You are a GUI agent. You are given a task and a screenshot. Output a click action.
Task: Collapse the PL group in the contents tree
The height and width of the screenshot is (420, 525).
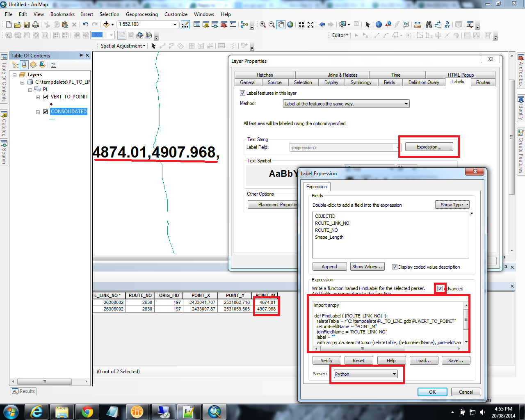[x=30, y=90]
